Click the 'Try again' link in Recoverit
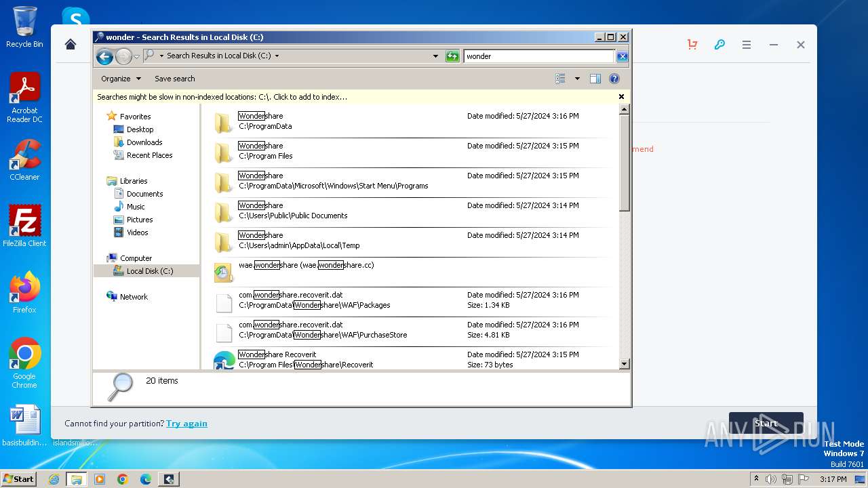Viewport: 868px width, 488px height. [x=186, y=424]
